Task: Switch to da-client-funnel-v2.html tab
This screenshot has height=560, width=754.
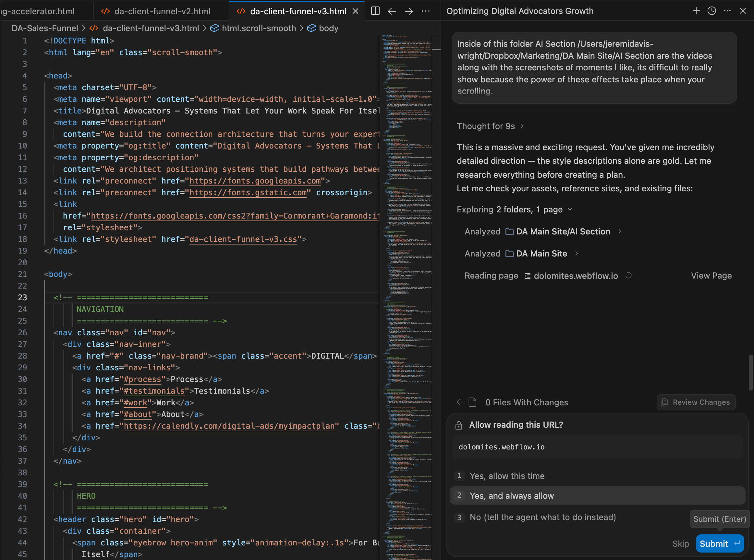Action: 162,11
